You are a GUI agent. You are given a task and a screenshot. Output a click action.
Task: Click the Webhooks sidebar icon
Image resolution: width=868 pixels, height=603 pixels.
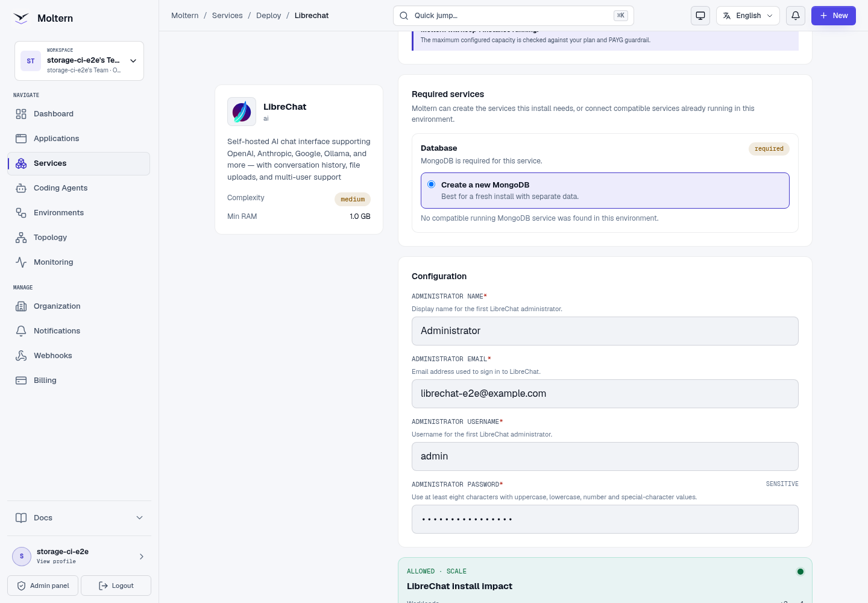click(21, 356)
